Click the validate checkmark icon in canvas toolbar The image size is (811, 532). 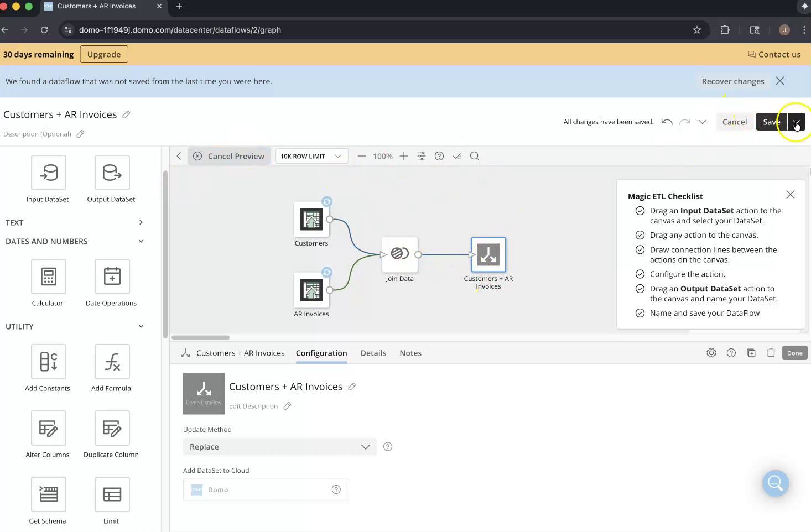pyautogui.click(x=457, y=156)
